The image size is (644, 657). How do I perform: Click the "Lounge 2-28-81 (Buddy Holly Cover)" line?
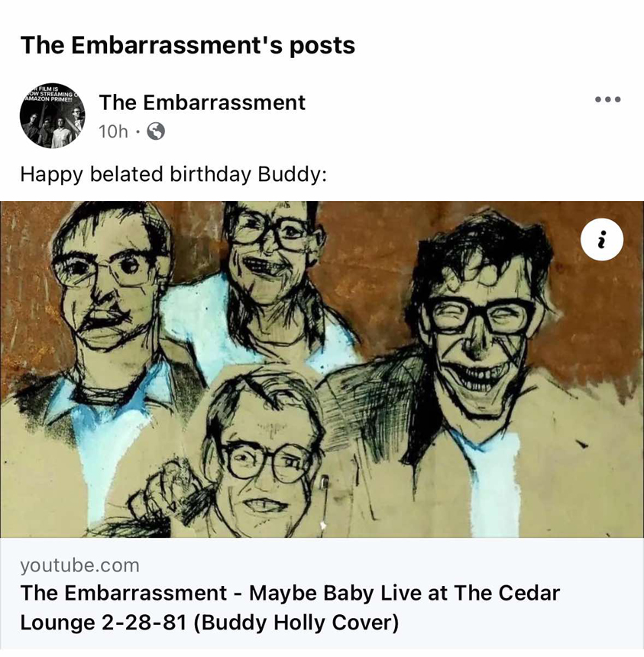(x=209, y=623)
